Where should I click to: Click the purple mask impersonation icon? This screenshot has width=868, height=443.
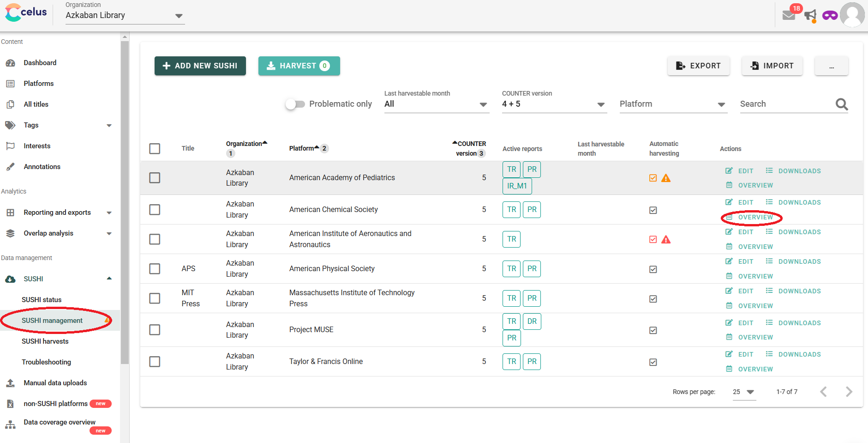[830, 16]
